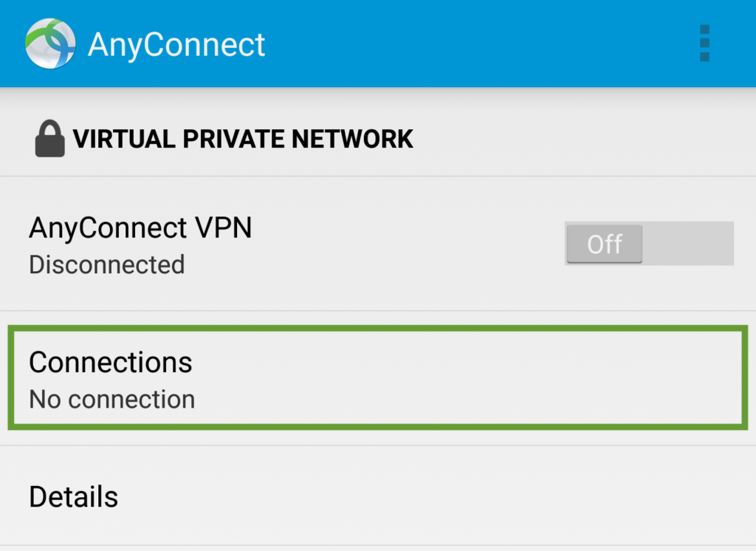This screenshot has width=756, height=551.
Task: Tap the Off label on the switch
Action: (605, 244)
